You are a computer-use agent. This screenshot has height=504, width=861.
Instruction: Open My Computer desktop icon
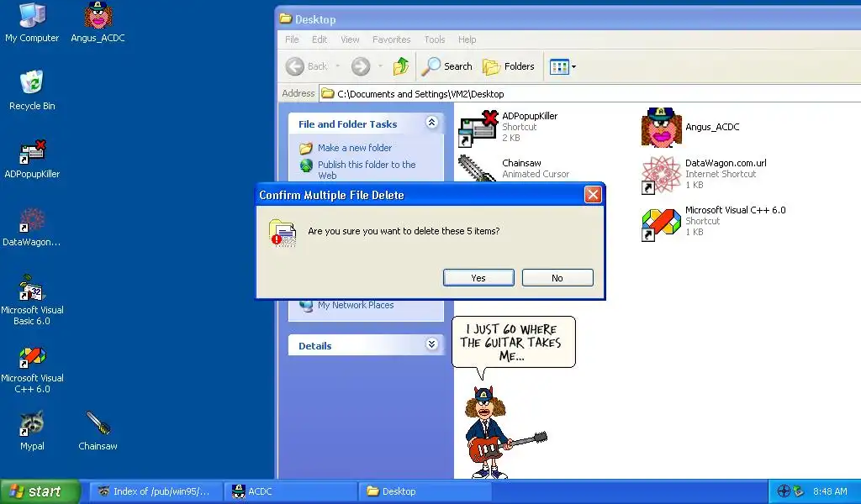[x=32, y=22]
